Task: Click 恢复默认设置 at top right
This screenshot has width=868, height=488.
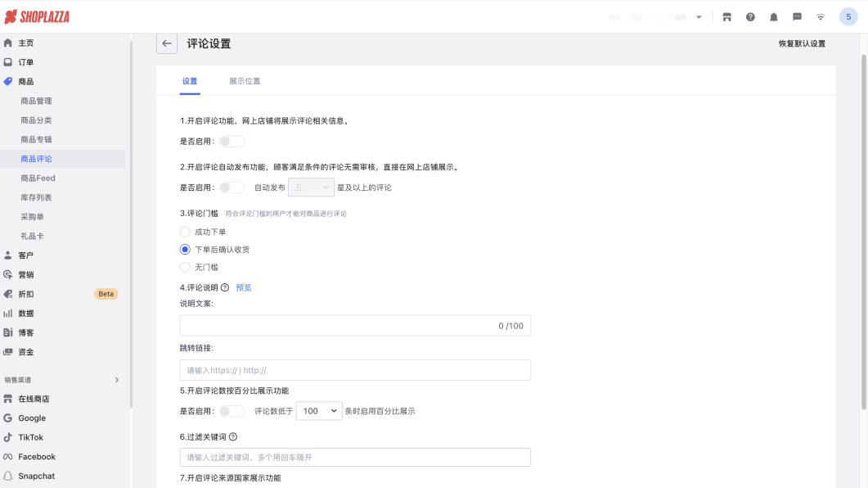Action: [x=801, y=43]
